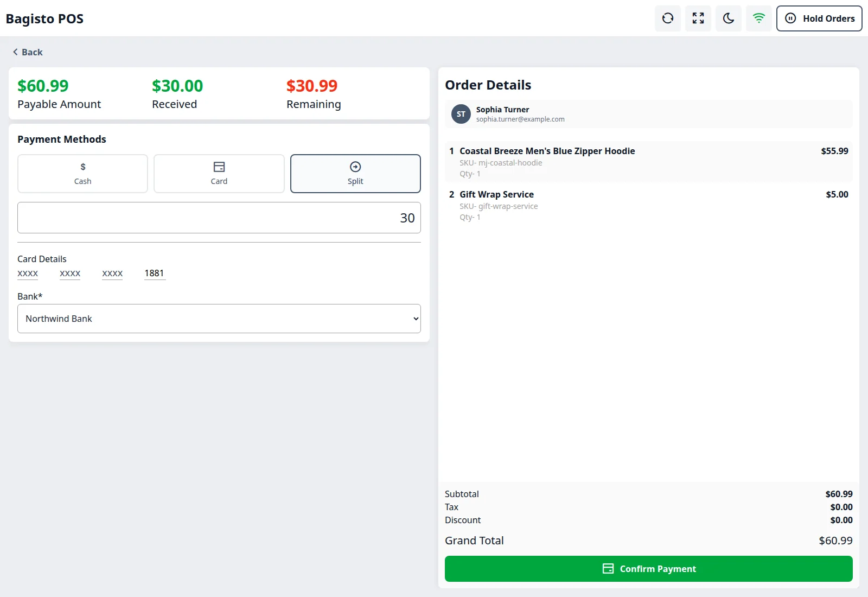Click the Subtotal label

[462, 494]
